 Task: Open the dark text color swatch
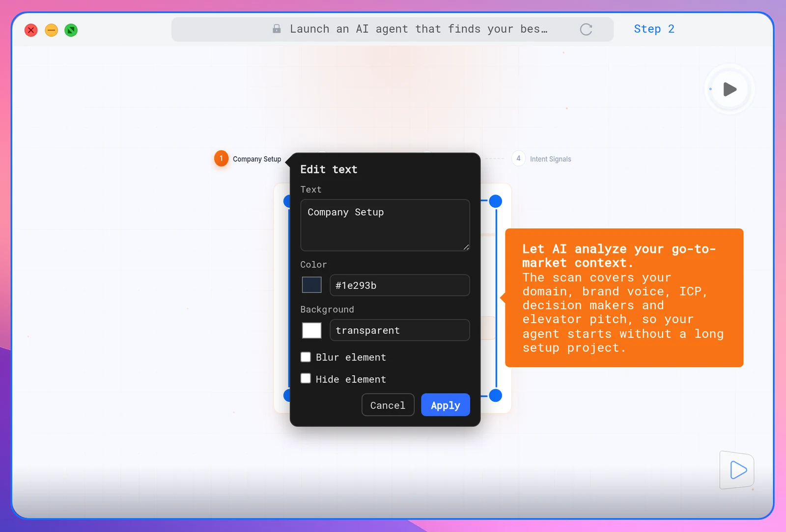click(311, 285)
